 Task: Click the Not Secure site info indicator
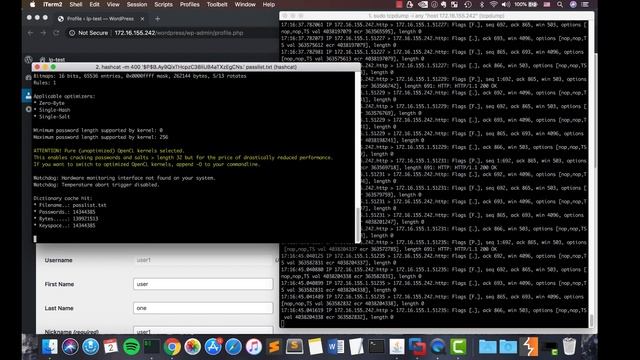[x=89, y=33]
